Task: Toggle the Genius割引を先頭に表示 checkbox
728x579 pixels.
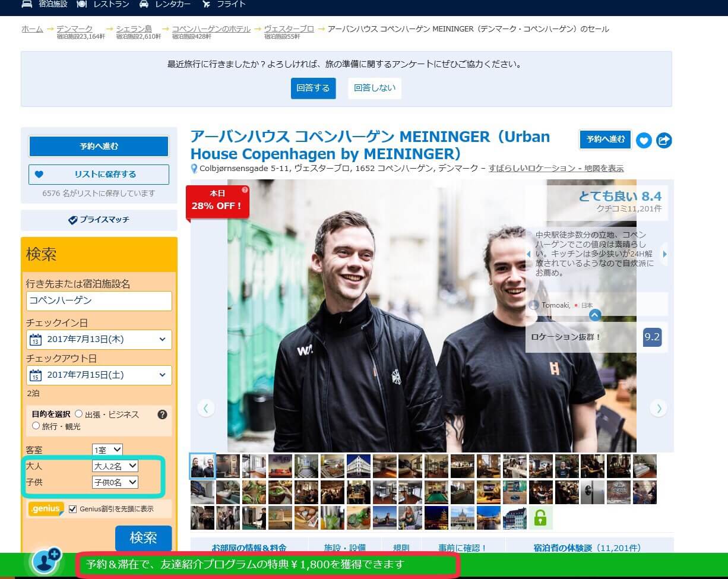Action: [x=73, y=509]
